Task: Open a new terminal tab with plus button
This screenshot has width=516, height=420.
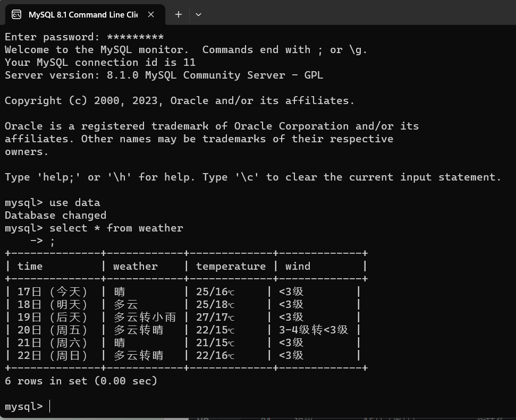Action: pos(179,14)
